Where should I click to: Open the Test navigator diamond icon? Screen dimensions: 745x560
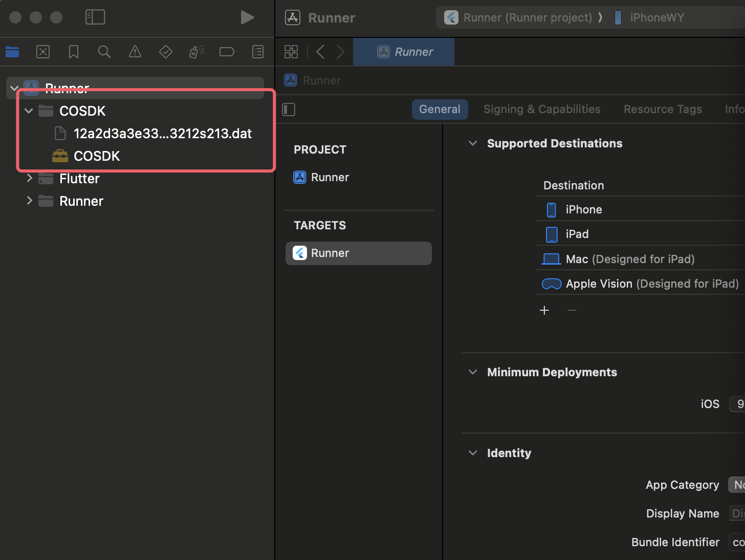click(x=166, y=52)
